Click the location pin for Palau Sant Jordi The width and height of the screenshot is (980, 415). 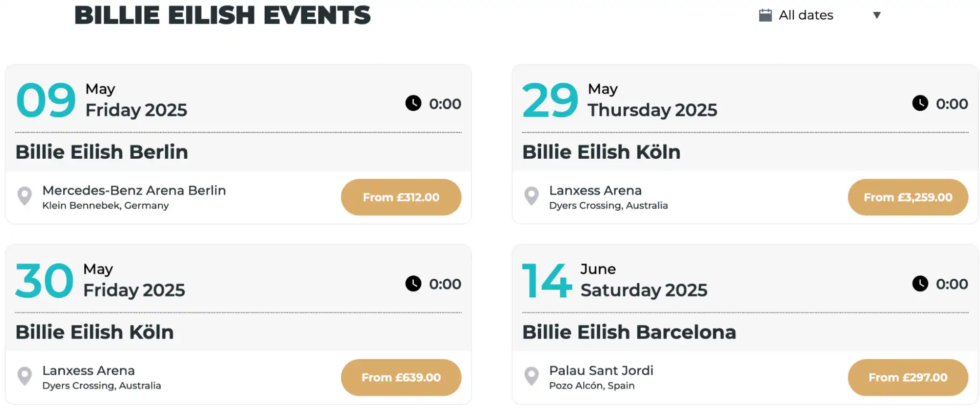[x=531, y=376]
